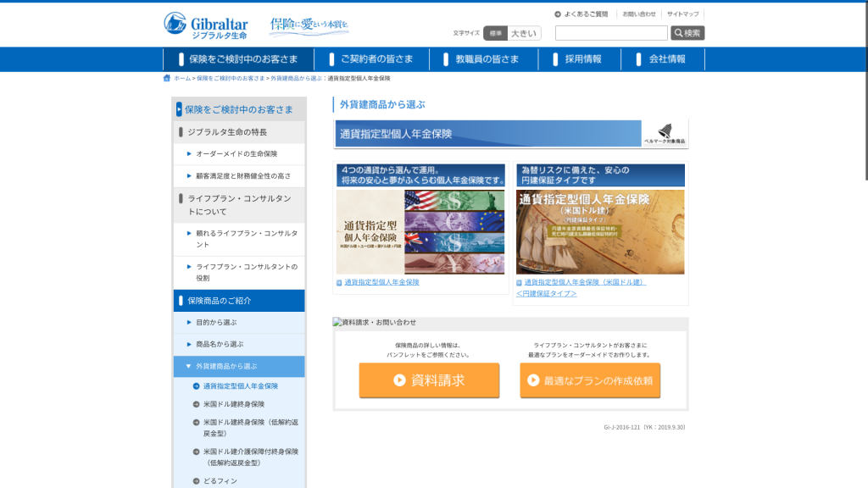Click the 最適なプランの作成依頼 button

590,380
